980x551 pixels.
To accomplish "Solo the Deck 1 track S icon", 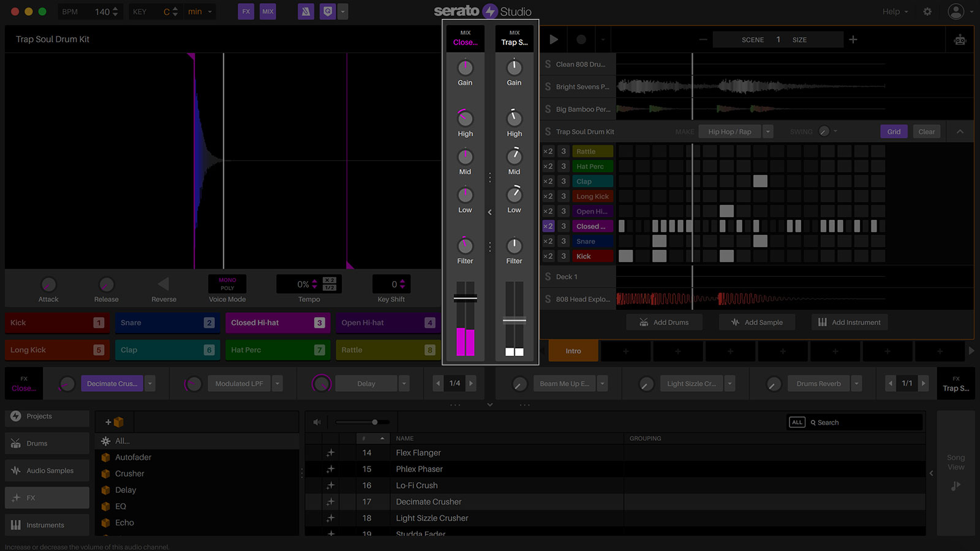I will click(x=548, y=277).
